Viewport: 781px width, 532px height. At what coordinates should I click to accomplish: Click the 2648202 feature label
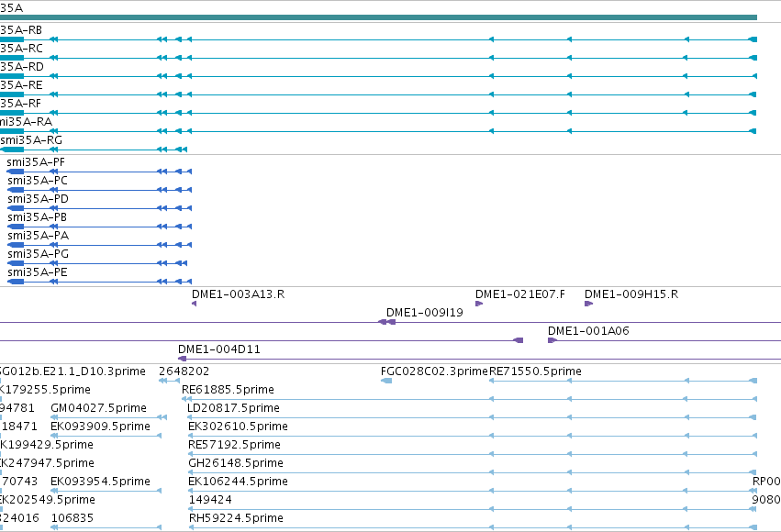(x=184, y=371)
